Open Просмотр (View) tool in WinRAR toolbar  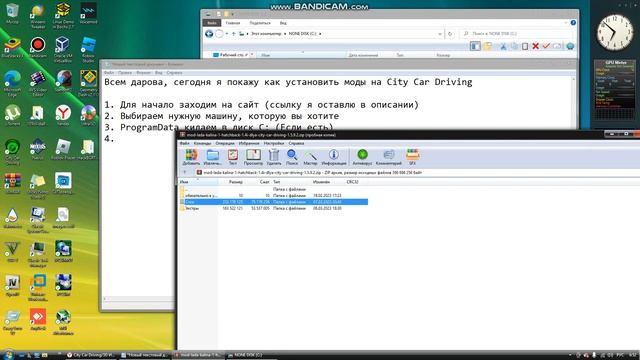(253, 157)
